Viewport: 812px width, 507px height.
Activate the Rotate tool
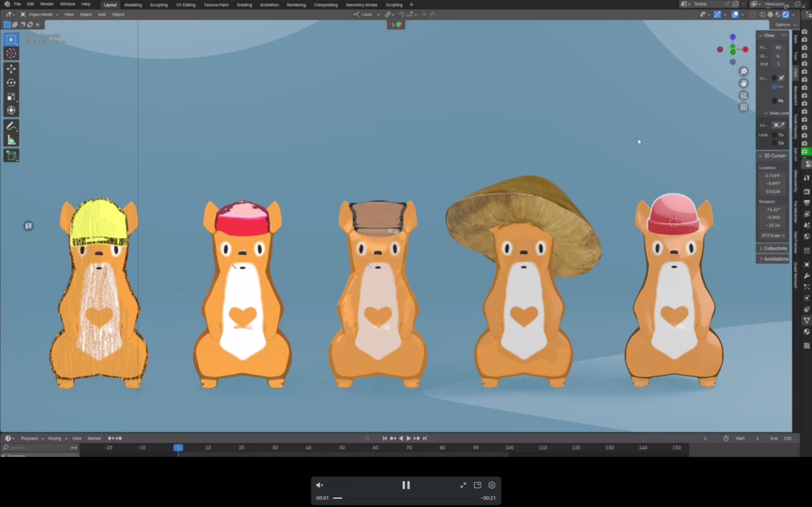11,82
